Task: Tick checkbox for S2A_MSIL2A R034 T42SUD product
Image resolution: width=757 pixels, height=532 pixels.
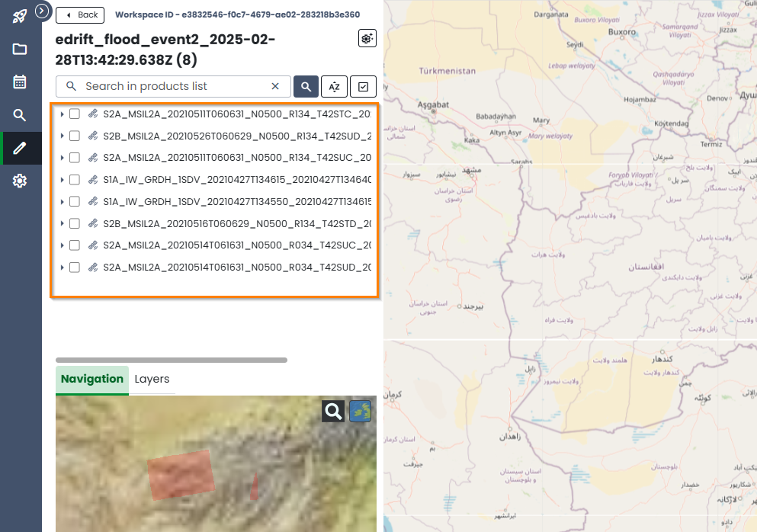Action: (75, 267)
